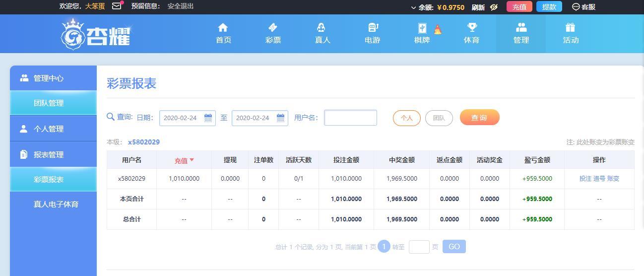
Task: Open the 真人 live casino menu
Action: [x=322, y=34]
